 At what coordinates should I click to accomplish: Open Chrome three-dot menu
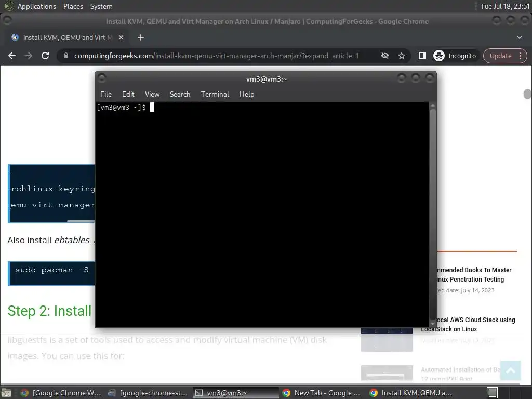click(520, 56)
